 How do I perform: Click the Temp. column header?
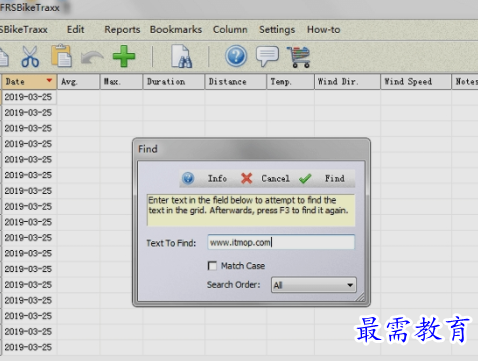point(290,82)
